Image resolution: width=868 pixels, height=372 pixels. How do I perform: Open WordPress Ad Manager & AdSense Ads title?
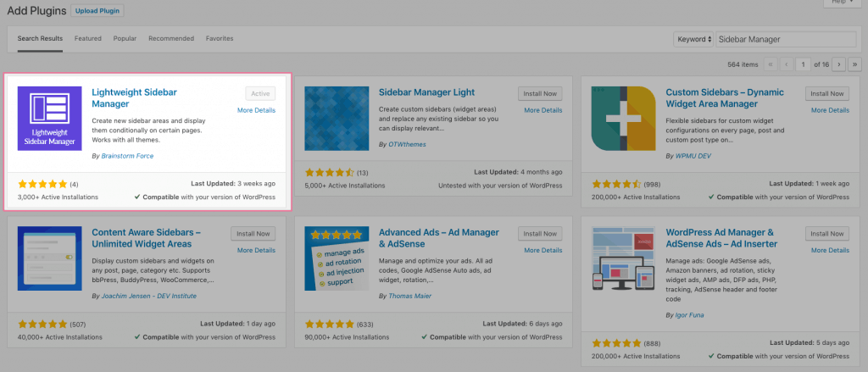pos(721,238)
